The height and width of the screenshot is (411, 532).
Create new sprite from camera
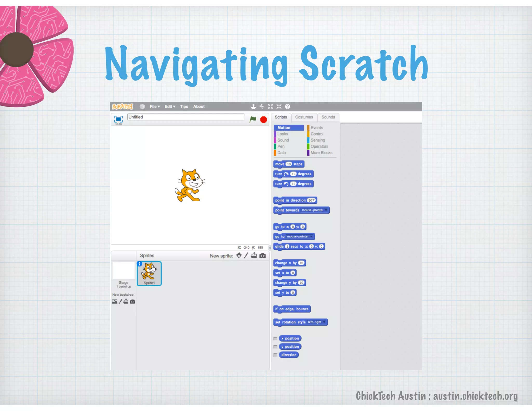click(x=263, y=256)
